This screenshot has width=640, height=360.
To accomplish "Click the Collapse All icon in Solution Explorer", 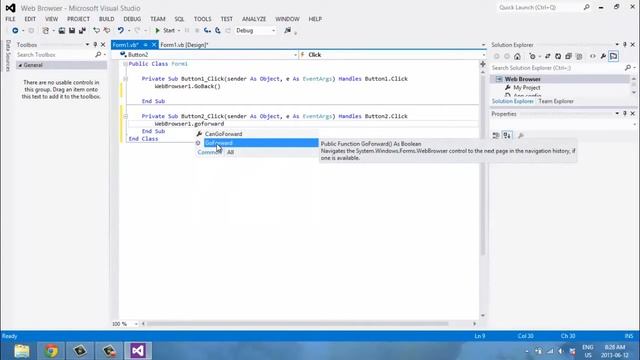I will coord(568,56).
